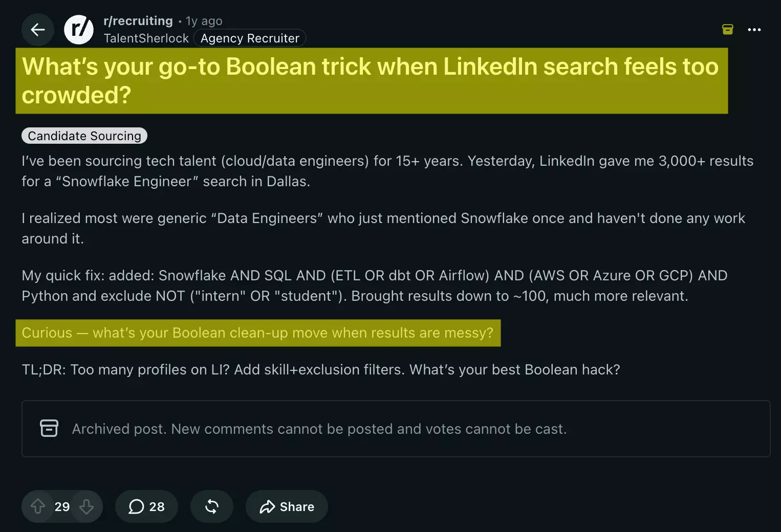Share this post
Viewport: 781px width, 532px height.
coord(287,506)
